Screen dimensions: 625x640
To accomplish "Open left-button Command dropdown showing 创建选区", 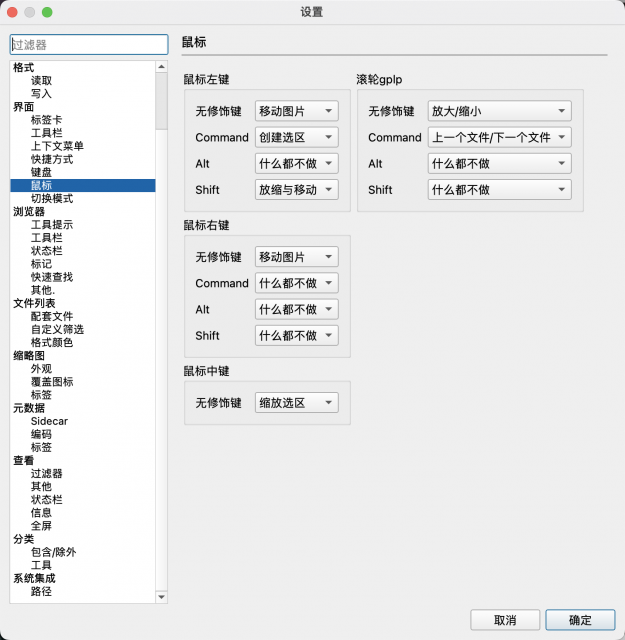I will point(297,137).
